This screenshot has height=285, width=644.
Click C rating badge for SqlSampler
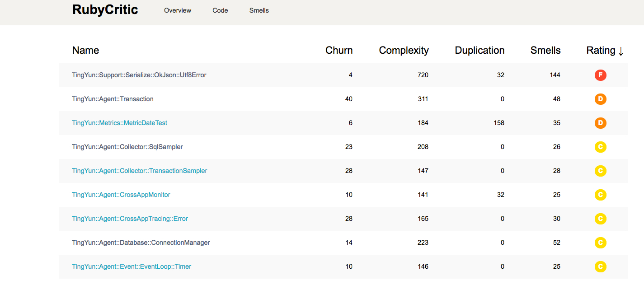coord(600,147)
